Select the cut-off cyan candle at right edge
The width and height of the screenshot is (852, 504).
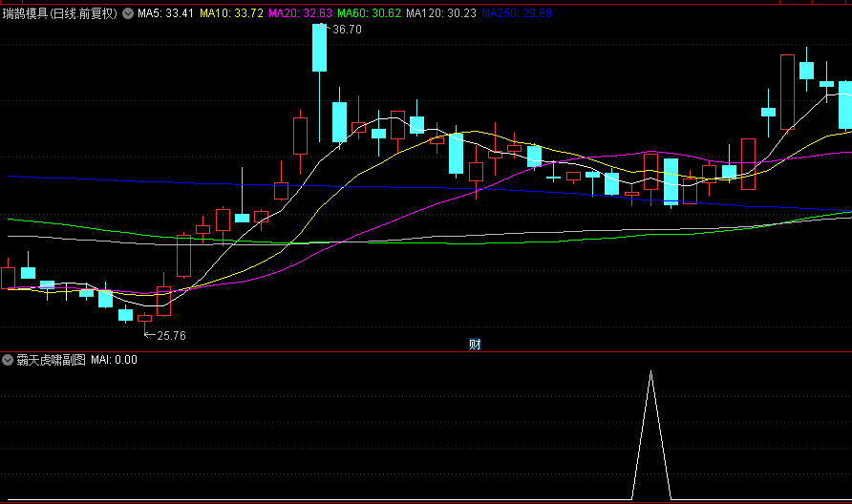tap(845, 105)
